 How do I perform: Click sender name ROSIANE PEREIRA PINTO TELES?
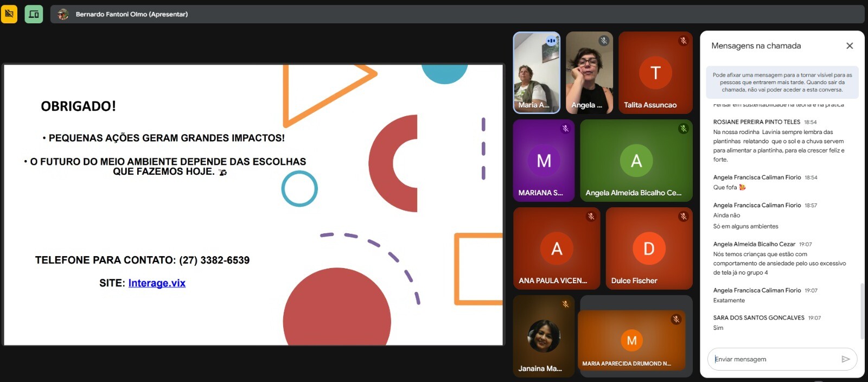(756, 122)
